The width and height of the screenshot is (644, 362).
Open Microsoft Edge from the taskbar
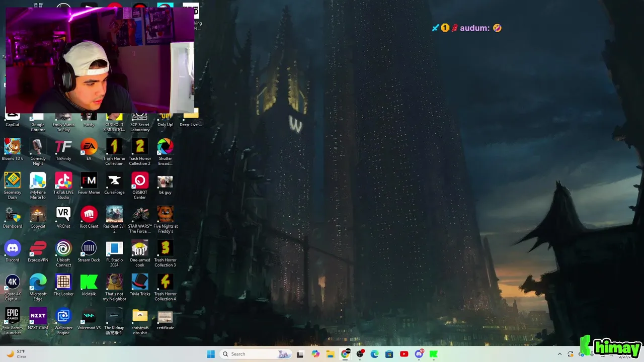(375, 354)
